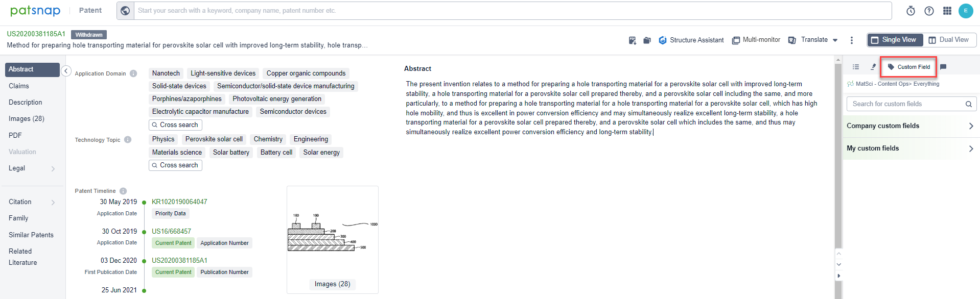Switch to Dual View

pyautogui.click(x=948, y=40)
